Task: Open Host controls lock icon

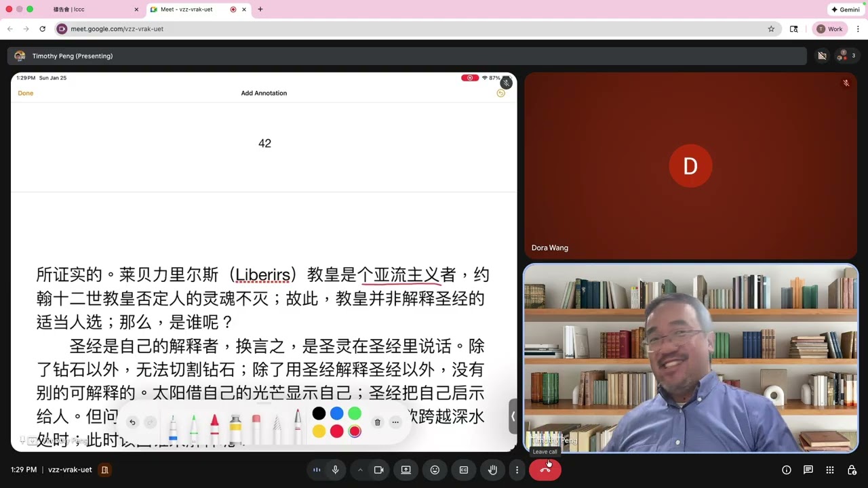Action: [x=852, y=470]
